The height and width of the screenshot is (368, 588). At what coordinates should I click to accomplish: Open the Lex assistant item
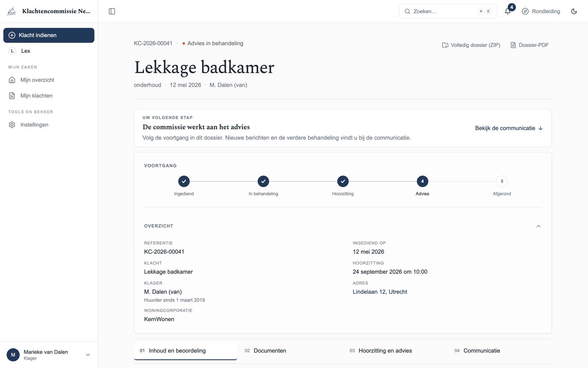(49, 51)
